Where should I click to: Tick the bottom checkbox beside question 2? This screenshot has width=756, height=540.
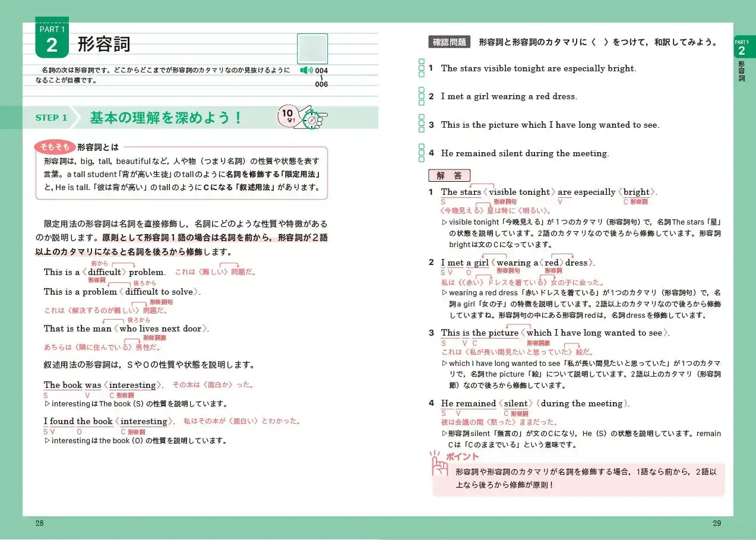pos(422,102)
